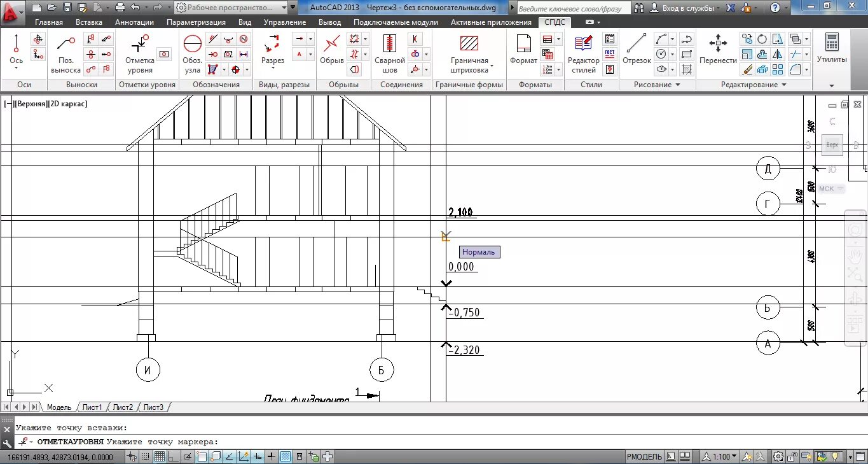Click the [Верхняя] view label control

32,103
